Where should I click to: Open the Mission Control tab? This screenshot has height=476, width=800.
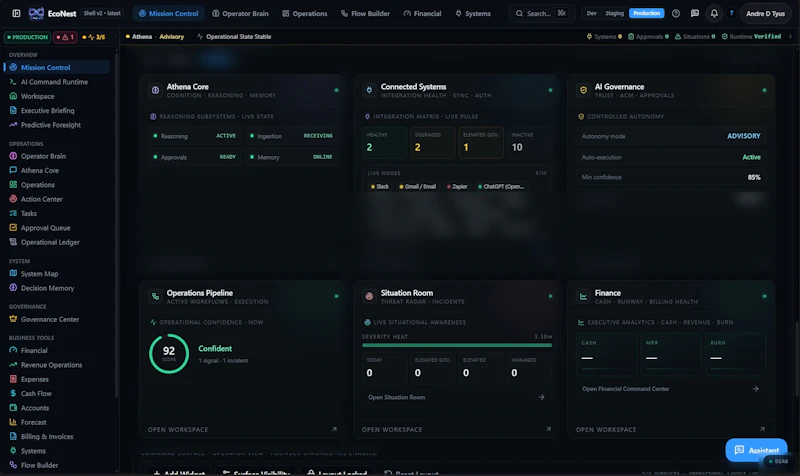[168, 14]
